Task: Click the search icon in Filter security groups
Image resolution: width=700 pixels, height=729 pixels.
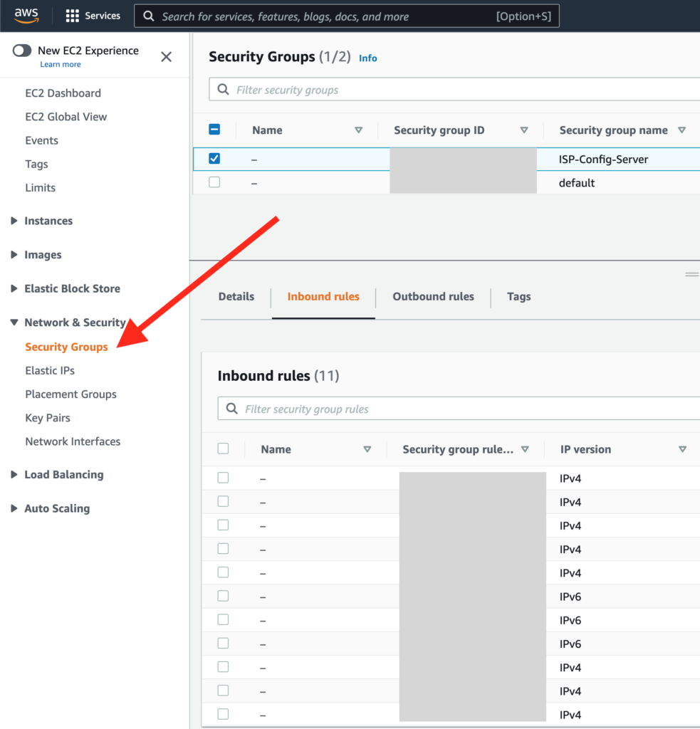Action: 224,89
